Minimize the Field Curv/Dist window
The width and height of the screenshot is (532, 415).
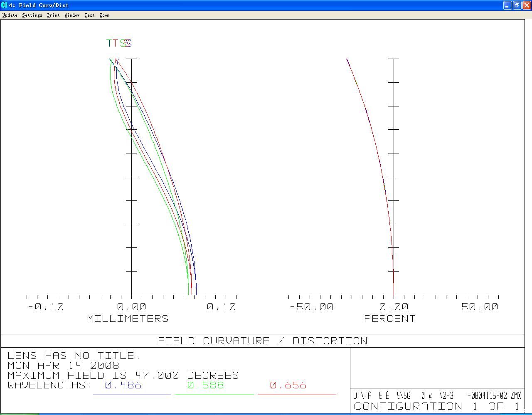click(x=507, y=5)
